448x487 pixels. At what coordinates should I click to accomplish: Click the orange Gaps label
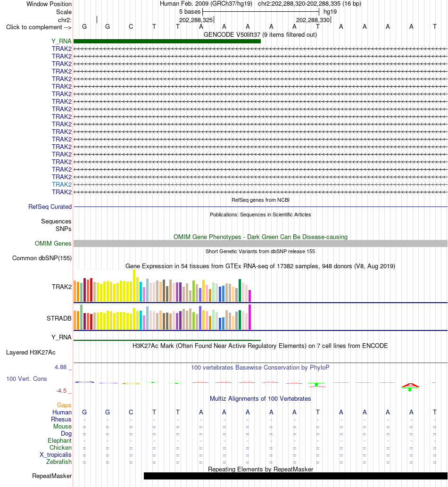coord(64,405)
